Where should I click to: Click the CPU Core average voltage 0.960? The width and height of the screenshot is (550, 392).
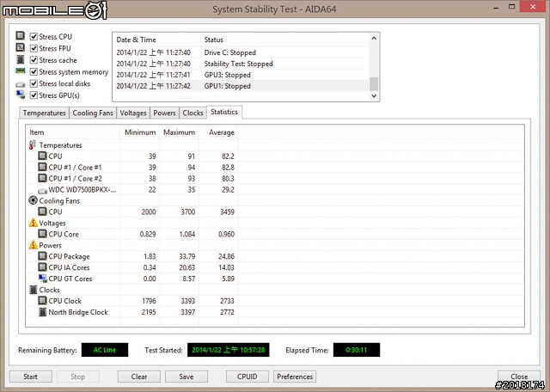pos(226,234)
